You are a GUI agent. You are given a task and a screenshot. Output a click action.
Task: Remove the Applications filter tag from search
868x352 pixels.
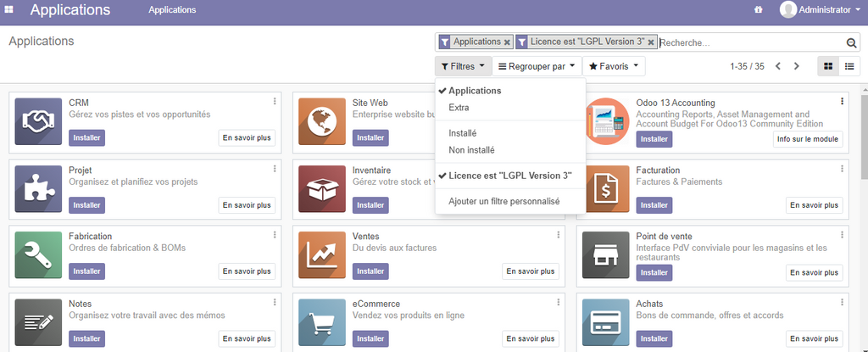[507, 42]
